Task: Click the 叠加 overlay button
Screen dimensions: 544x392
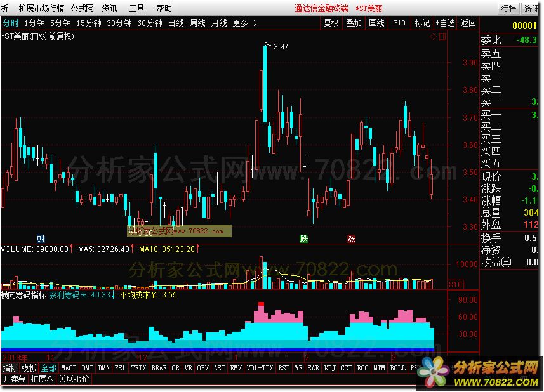Action: pos(354,23)
